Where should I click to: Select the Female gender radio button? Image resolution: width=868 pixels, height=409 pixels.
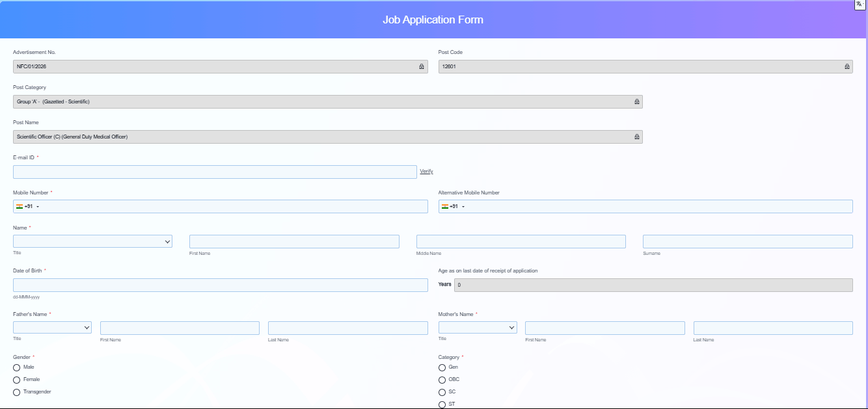tap(17, 380)
